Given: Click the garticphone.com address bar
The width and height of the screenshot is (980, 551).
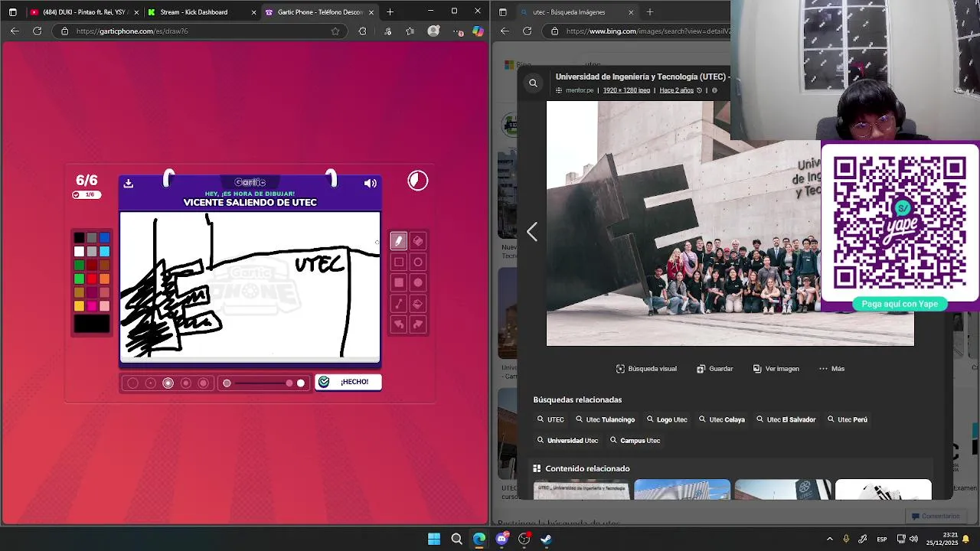Looking at the screenshot, I should [199, 31].
